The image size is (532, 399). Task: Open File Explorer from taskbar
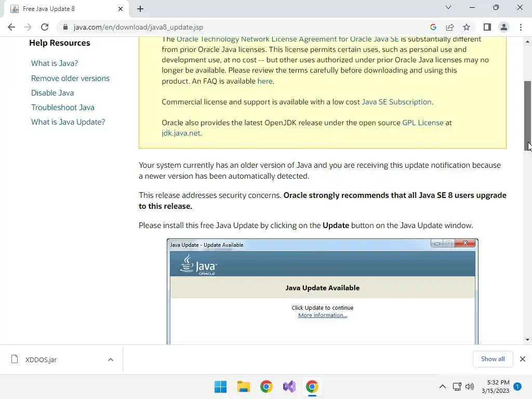[x=243, y=387]
